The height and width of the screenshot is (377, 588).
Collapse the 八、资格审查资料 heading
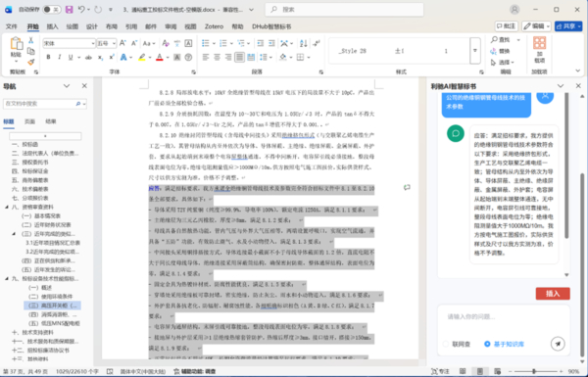7,207
